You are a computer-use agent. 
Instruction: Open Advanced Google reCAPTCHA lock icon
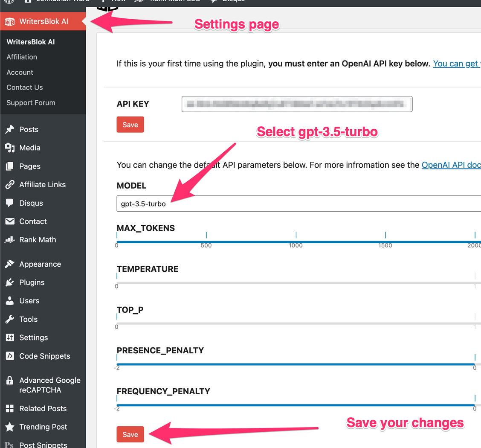(10, 380)
